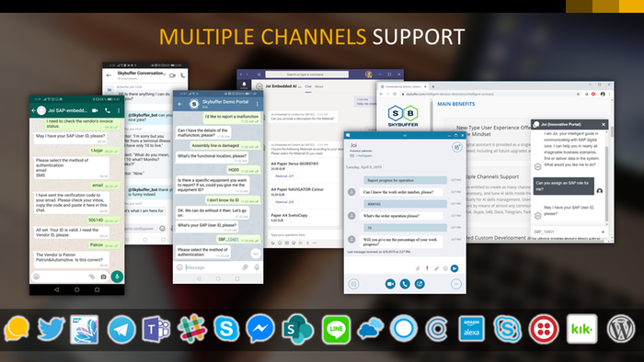Viewport: 644px width, 362px height.
Task: Click the Telegram paper plane icon
Action: 121,329
